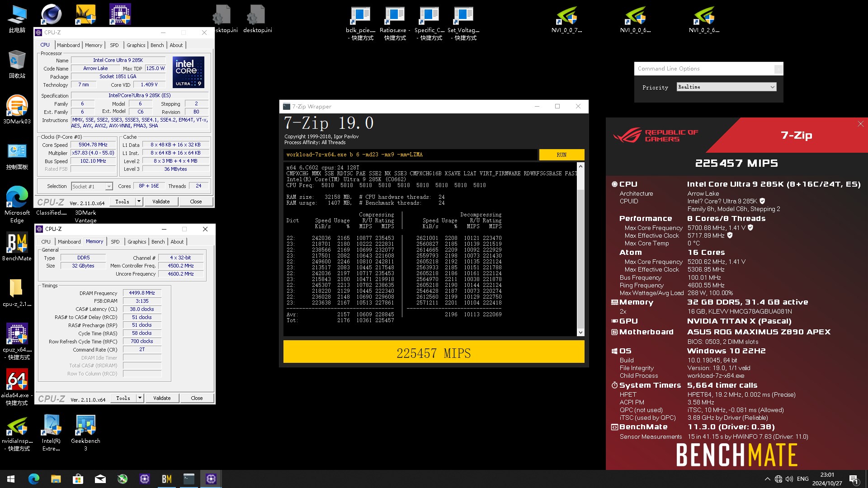Open the Cinebench desktop icon
868x488 pixels.
pyautogui.click(x=51, y=14)
